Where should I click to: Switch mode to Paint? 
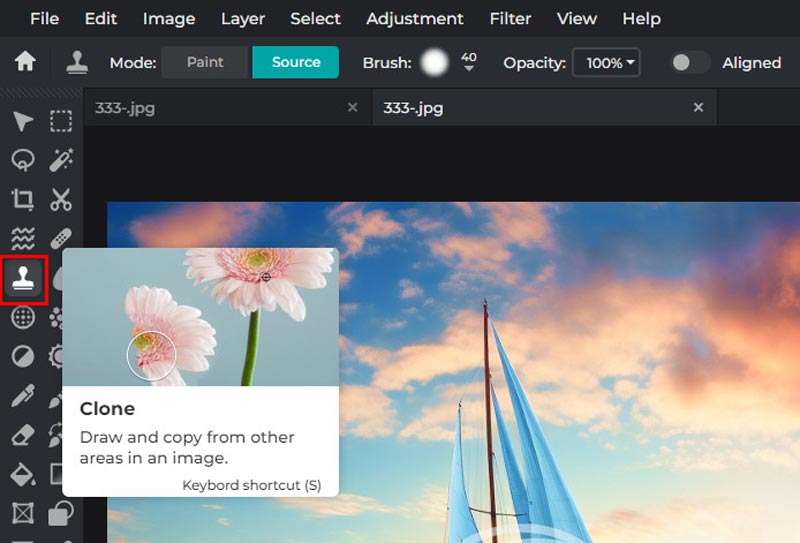click(x=205, y=62)
